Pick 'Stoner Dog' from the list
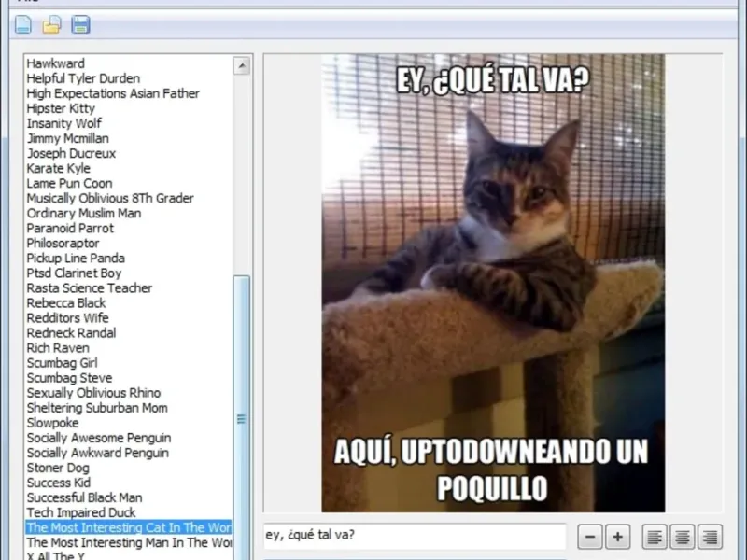 point(58,469)
